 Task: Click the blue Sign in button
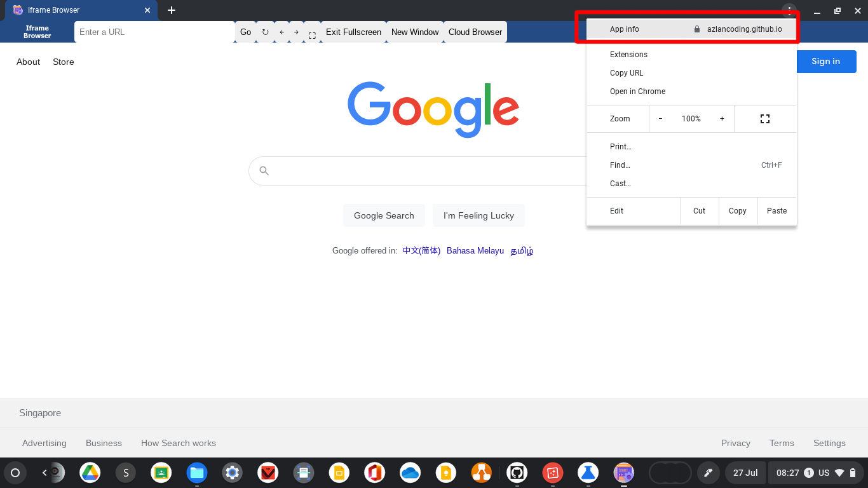pyautogui.click(x=826, y=62)
